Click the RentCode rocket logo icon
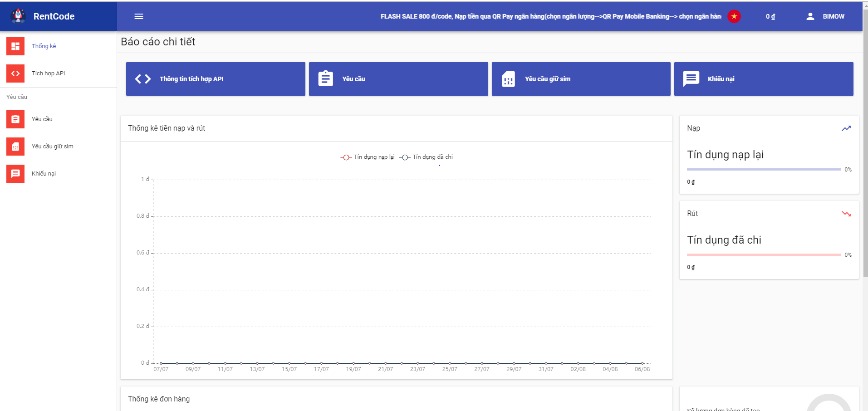868x411 pixels. pos(18,16)
